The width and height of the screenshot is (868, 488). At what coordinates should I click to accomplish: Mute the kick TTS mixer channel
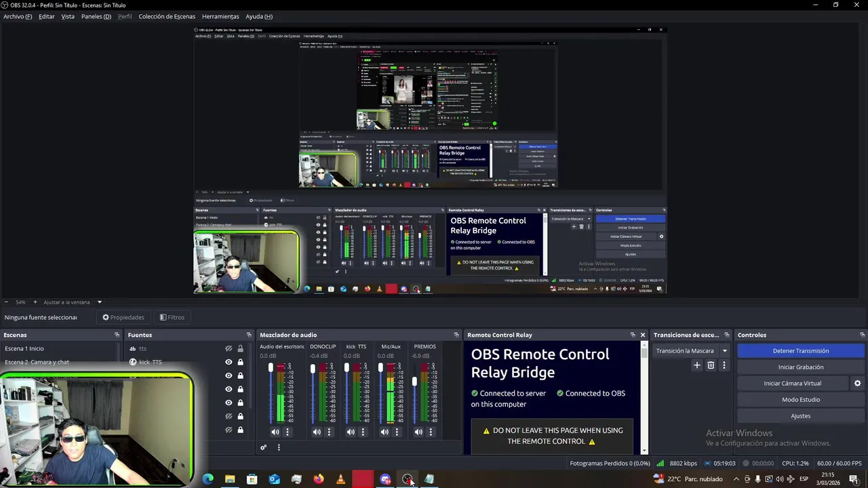[351, 432]
